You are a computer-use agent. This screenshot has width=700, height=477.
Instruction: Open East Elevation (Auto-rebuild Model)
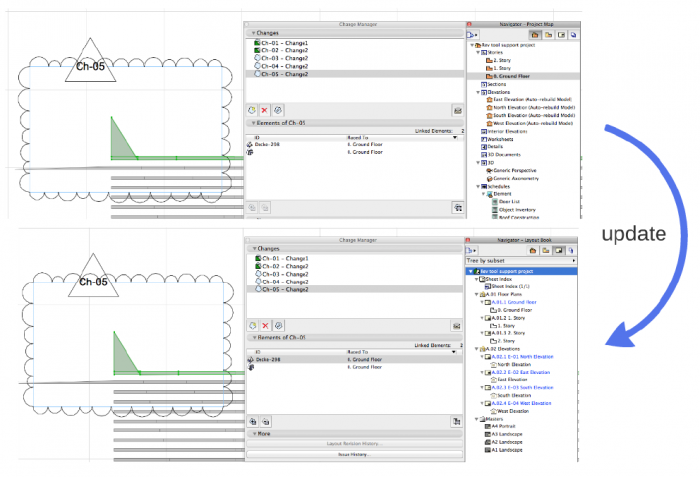pyautogui.click(x=529, y=100)
